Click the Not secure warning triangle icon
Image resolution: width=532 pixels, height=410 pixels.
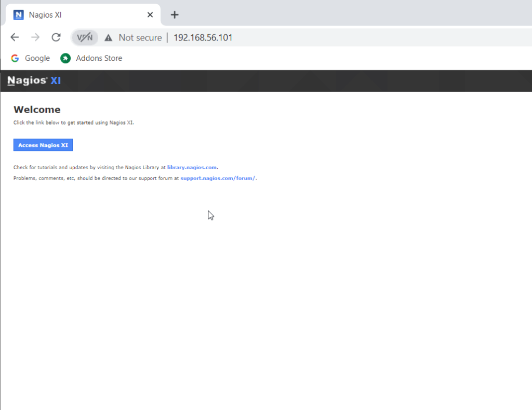tap(108, 37)
